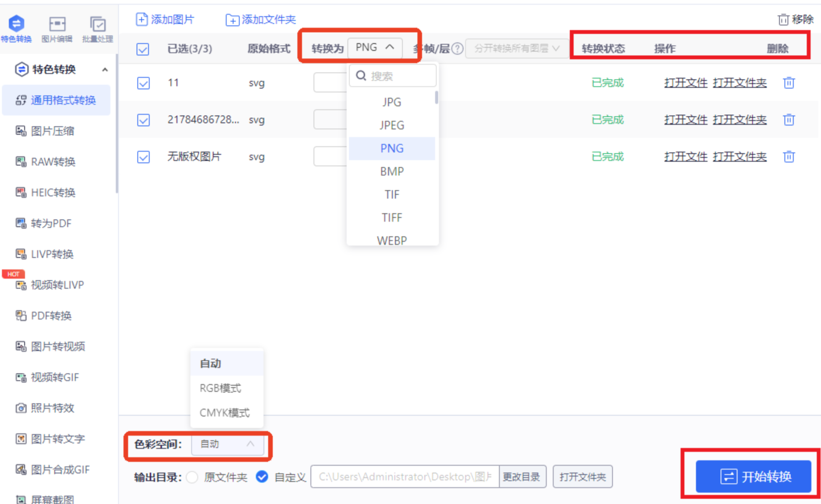The height and width of the screenshot is (504, 821).
Task: Click the 添加文件夹 button
Action: tap(261, 19)
